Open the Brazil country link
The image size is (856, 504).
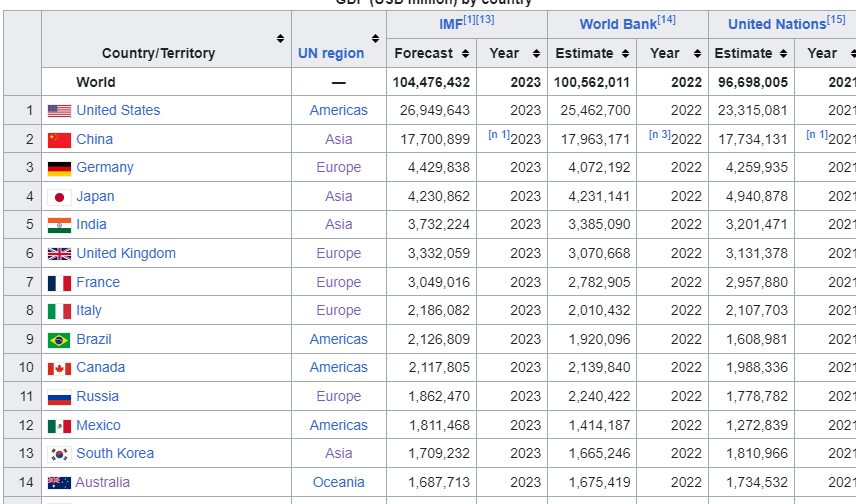(x=94, y=340)
